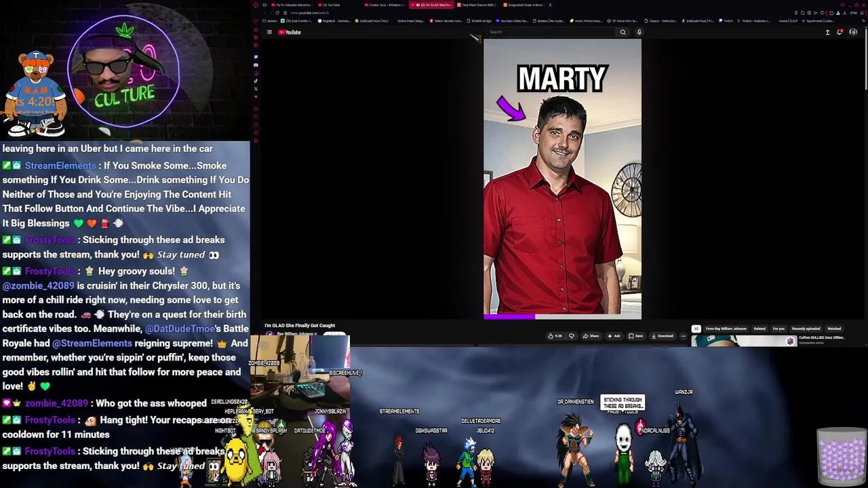The height and width of the screenshot is (488, 868).
Task: Open Instagram in browser sidebar
Action: tap(256, 73)
